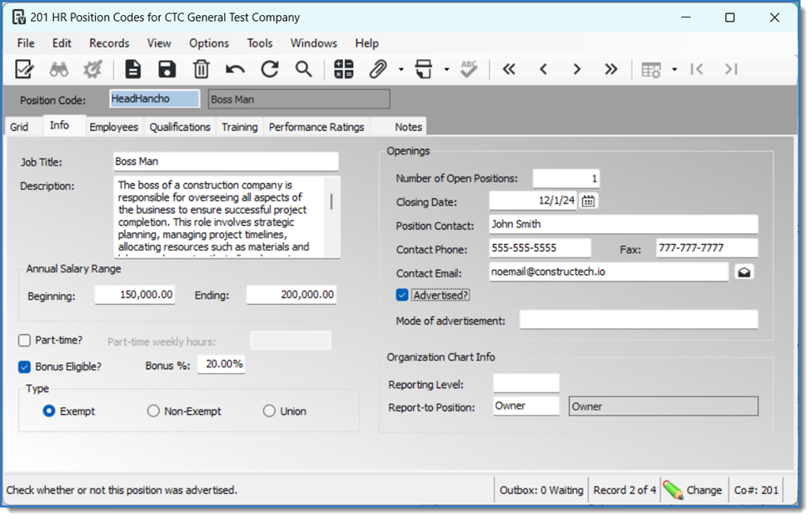This screenshot has width=812, height=519.
Task: Select the Non-Exempt radio button
Action: tap(153, 411)
